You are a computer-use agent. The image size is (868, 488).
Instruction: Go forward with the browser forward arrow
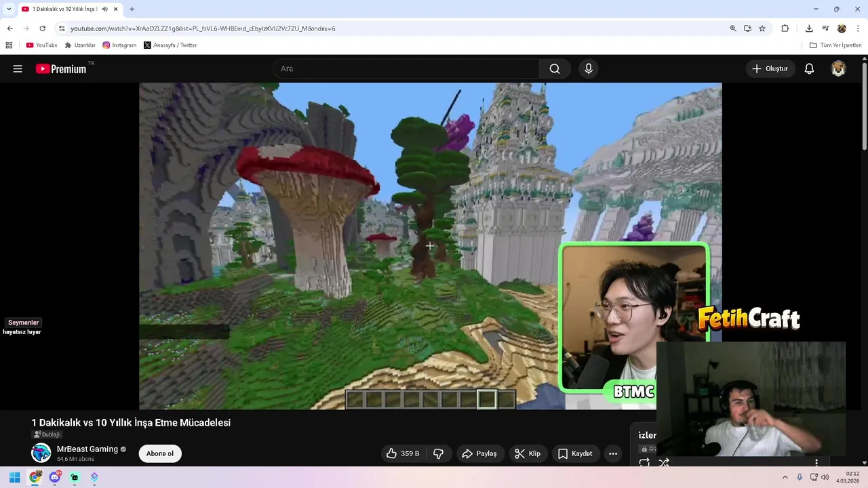tap(26, 28)
